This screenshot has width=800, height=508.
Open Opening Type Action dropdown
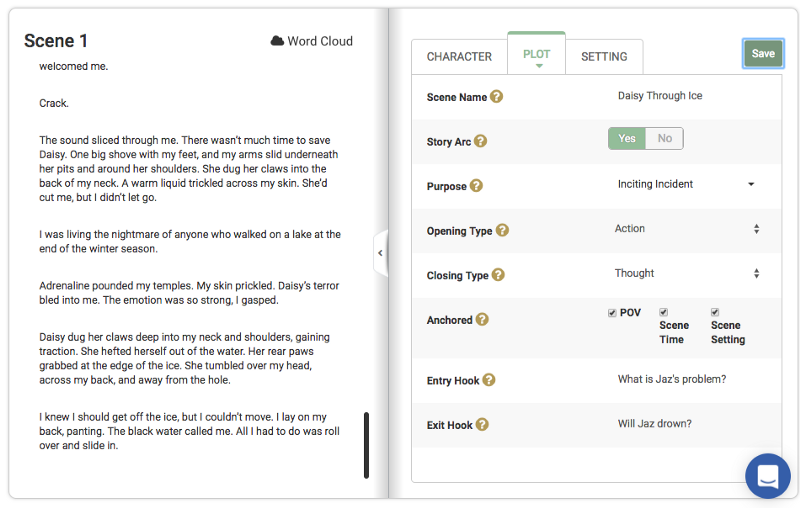coord(686,229)
